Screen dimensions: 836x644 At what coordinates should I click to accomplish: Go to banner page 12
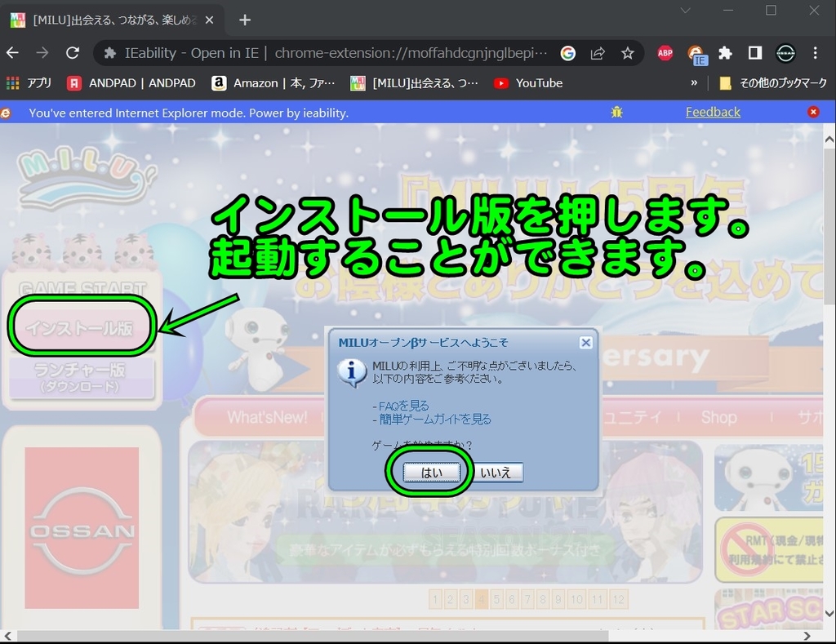pyautogui.click(x=618, y=599)
